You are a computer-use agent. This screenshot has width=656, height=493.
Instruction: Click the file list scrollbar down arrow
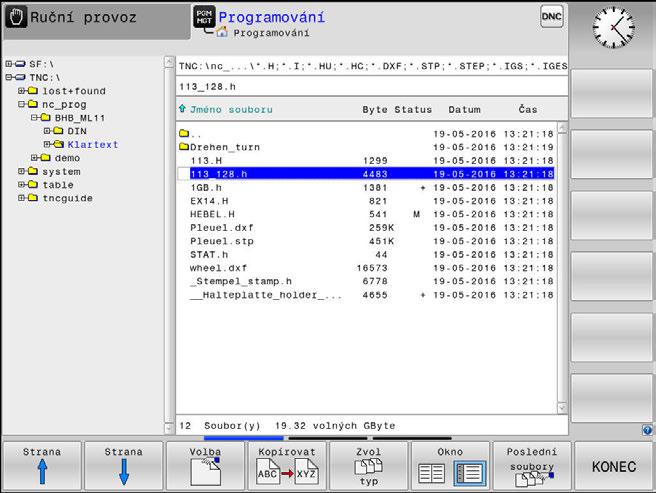pyautogui.click(x=562, y=407)
